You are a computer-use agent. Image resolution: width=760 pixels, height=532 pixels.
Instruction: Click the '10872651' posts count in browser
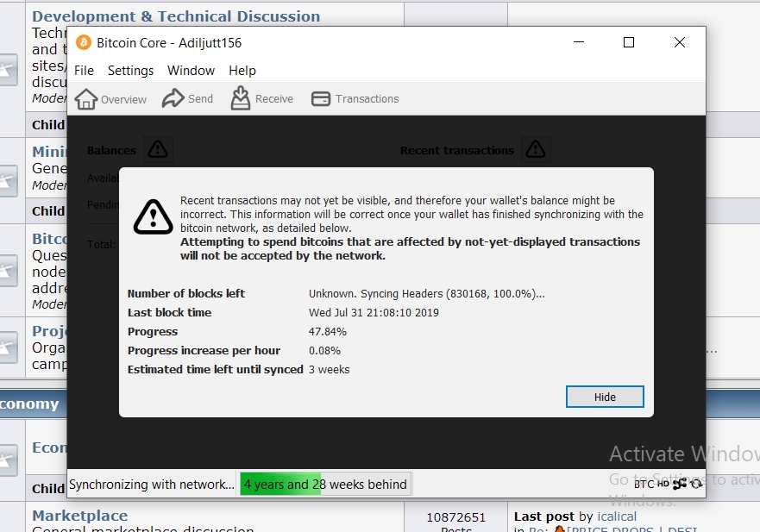pyautogui.click(x=456, y=517)
